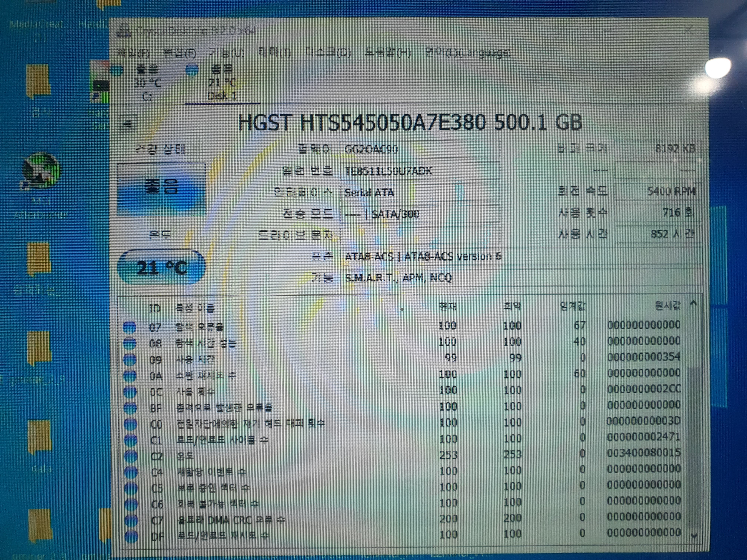This screenshot has height=560, width=747.
Task: Click status circle for attribute 0A
Action: 130,376
